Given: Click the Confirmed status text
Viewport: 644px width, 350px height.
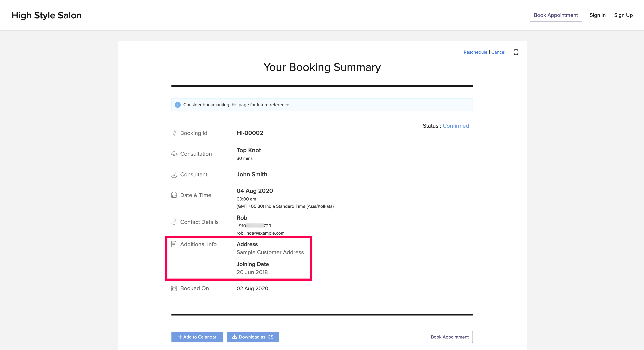Looking at the screenshot, I should 455,126.
